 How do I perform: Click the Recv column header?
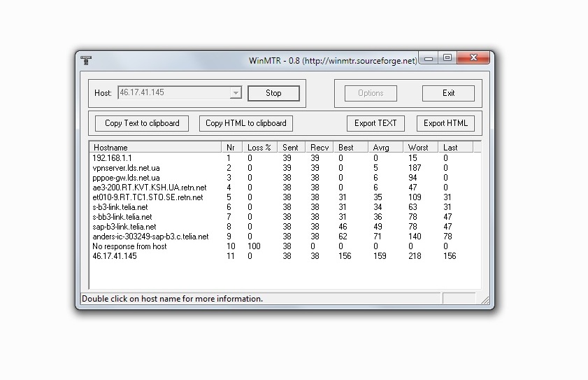319,147
